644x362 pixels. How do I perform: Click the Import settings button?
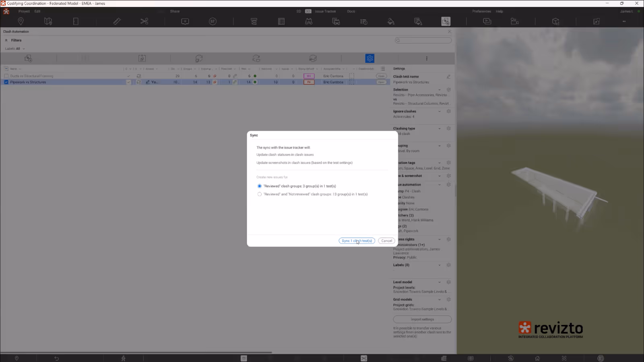(422, 319)
